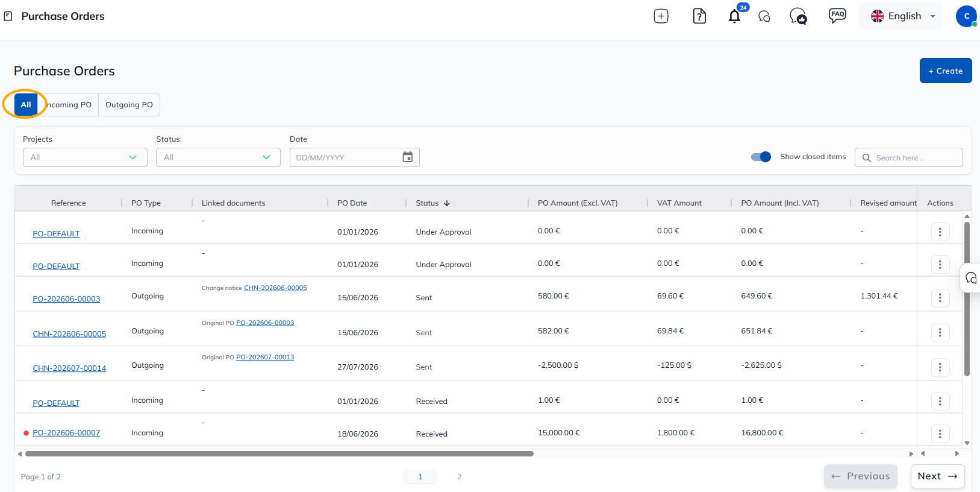Click the user avatar C icon
The image size is (980, 492).
[x=966, y=16]
